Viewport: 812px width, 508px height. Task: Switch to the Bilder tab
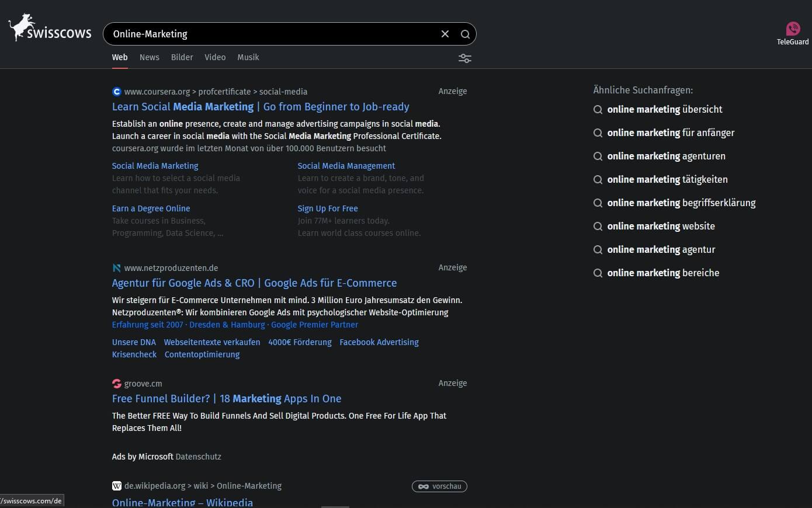tap(182, 57)
